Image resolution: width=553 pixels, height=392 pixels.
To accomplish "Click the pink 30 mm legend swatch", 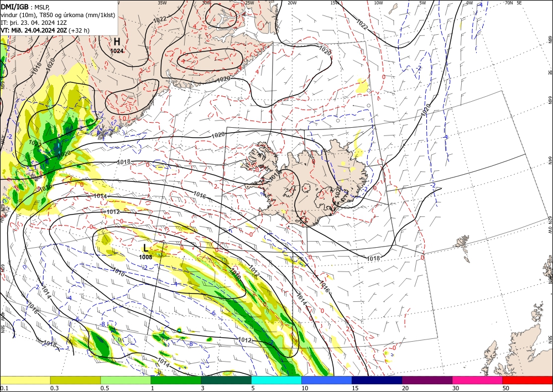I will point(478,380).
